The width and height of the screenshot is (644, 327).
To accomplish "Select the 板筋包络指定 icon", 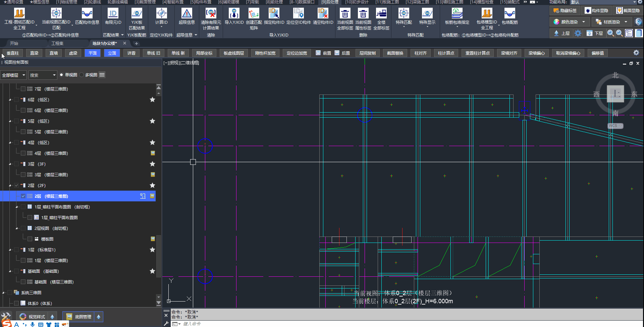I will point(457,14).
